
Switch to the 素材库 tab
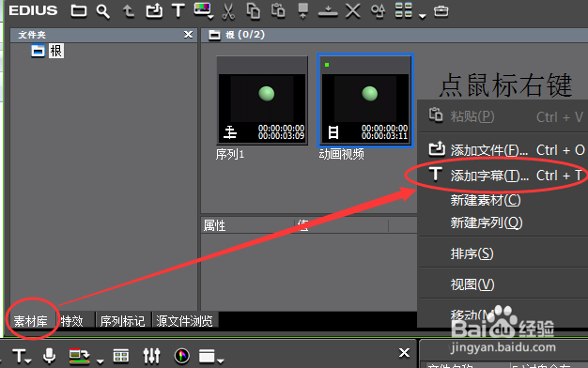pos(31,321)
